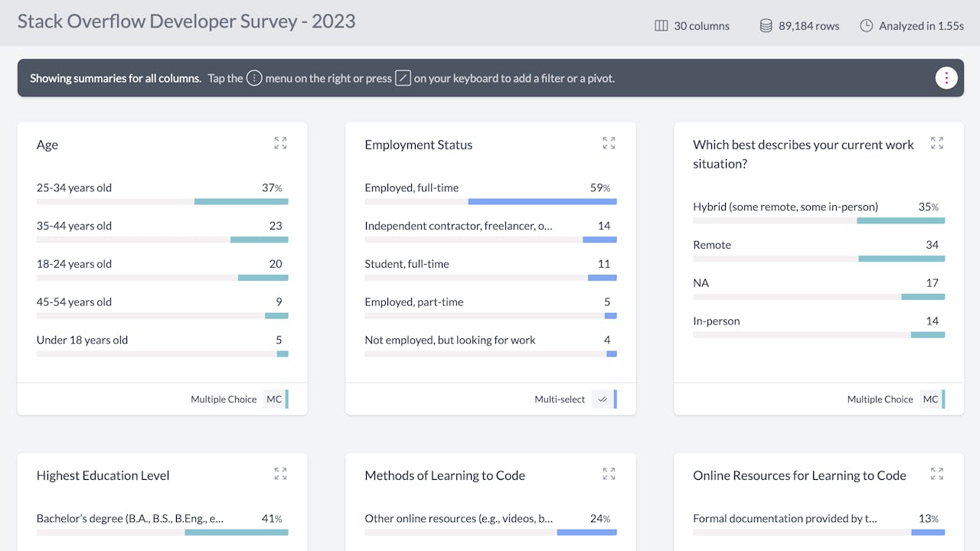Screen dimensions: 980x551
Task: Open the Age card's Multiple Choice type badge
Action: coord(273,399)
